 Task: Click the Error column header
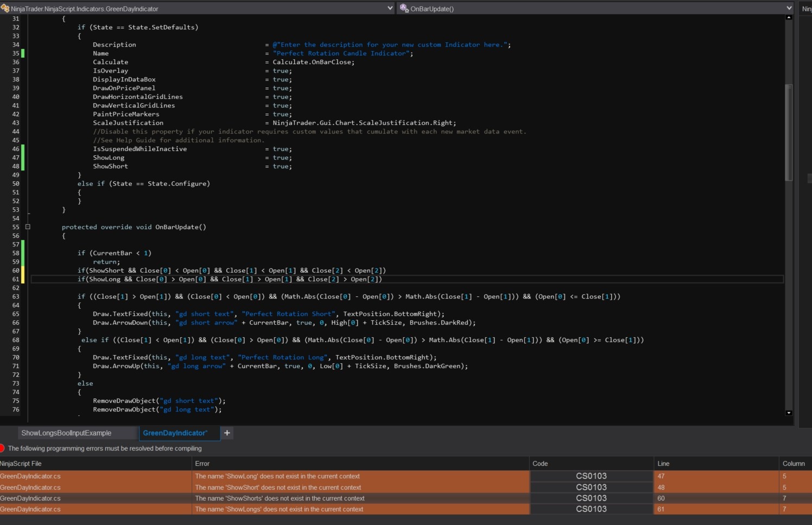(202, 463)
